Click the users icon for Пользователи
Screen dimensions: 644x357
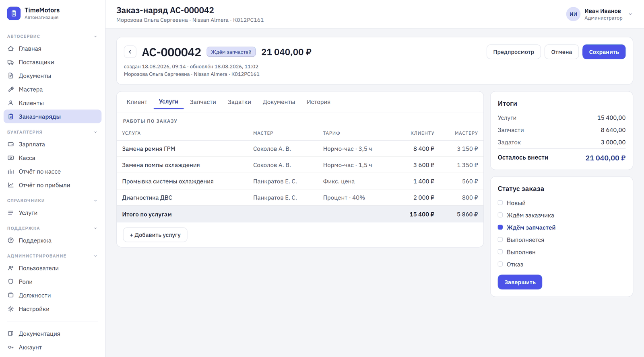[x=11, y=268]
